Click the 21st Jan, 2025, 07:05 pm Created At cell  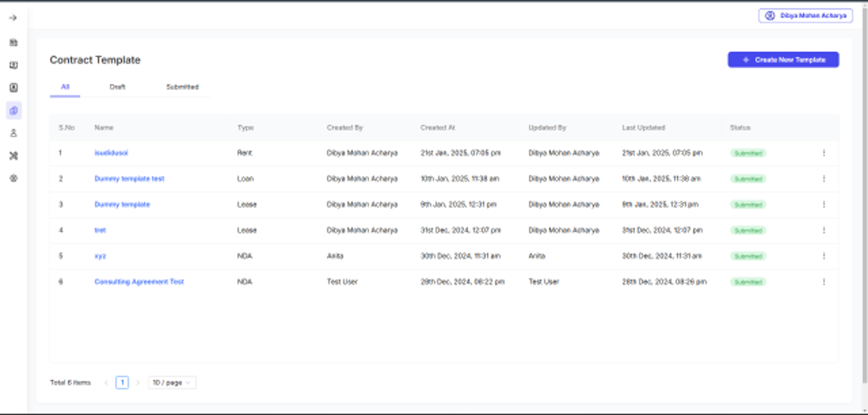point(460,153)
